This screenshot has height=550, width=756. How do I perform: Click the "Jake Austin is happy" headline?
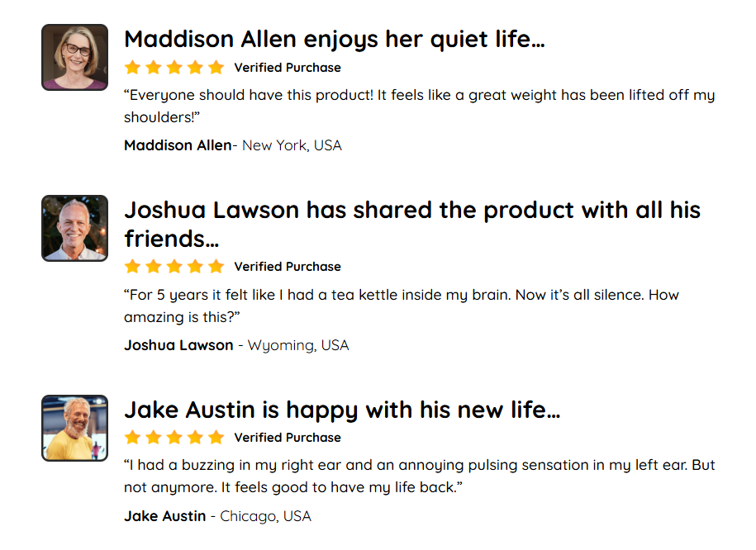point(342,410)
